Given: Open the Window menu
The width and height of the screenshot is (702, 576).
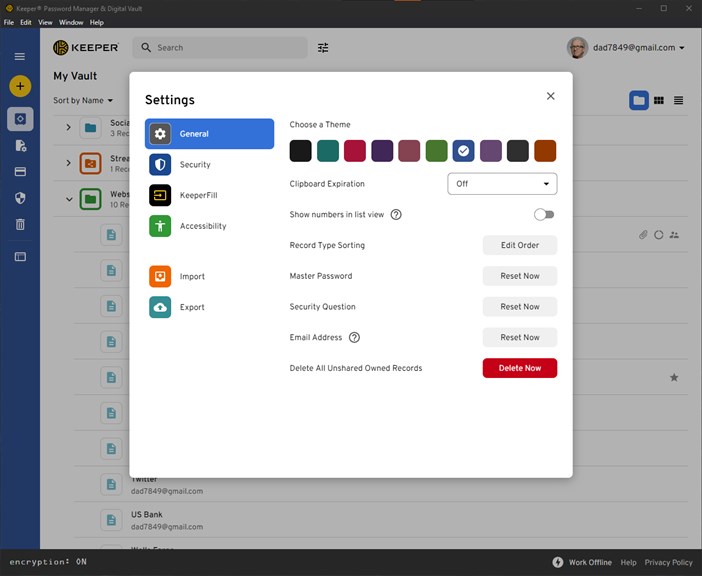Looking at the screenshot, I should pos(71,22).
